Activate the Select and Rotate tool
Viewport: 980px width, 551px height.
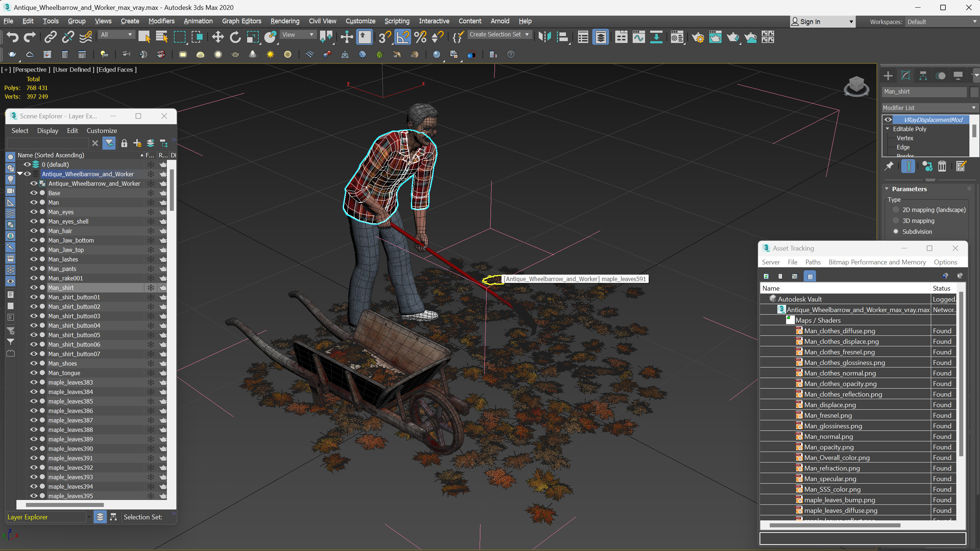[x=235, y=37]
